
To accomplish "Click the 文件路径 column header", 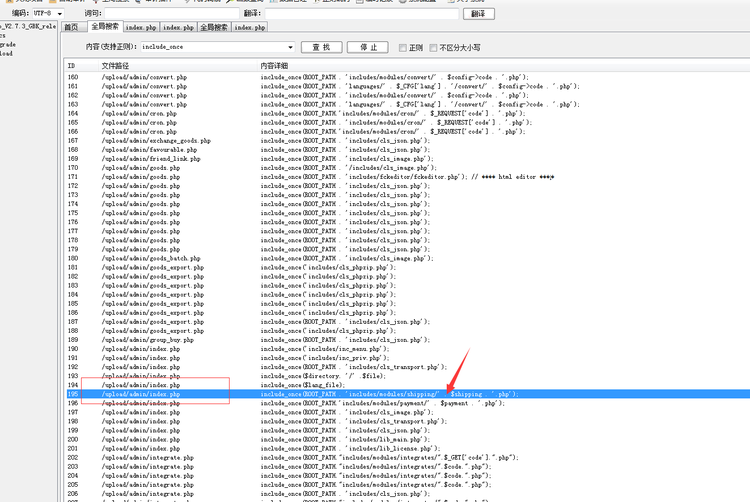I will 116,65.
